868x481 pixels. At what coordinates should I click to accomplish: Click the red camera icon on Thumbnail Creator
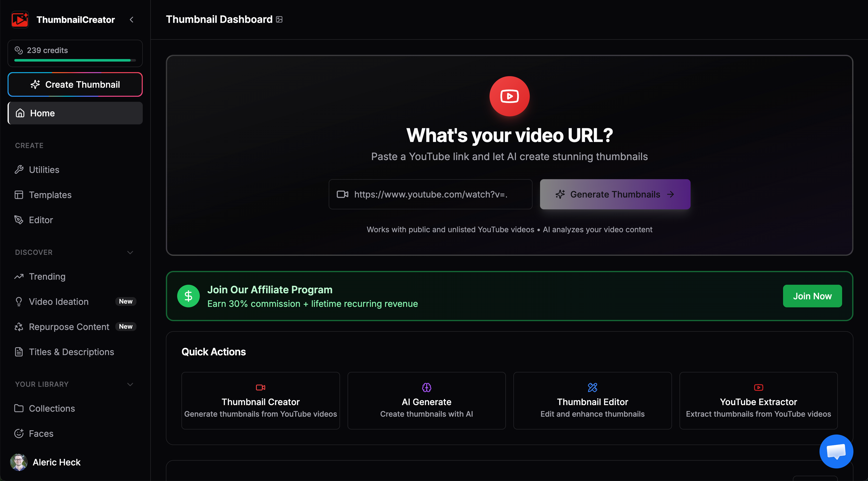coord(260,388)
